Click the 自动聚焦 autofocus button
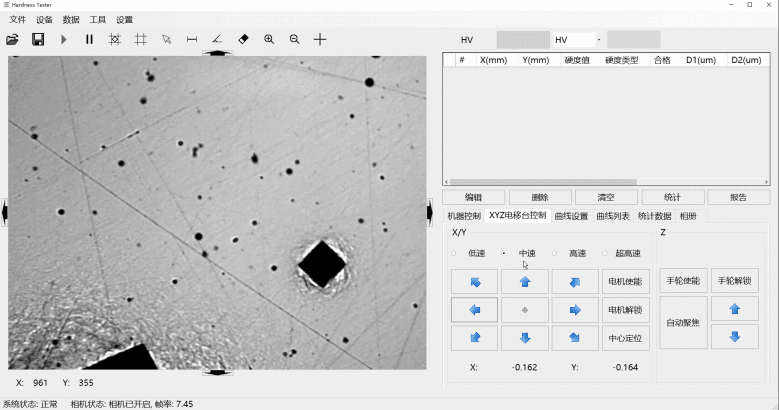Screen dimensions: 779x410 pyautogui.click(x=683, y=323)
